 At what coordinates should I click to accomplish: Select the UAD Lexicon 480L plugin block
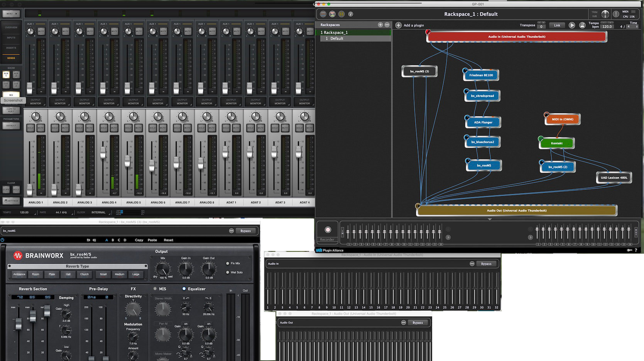tap(614, 178)
